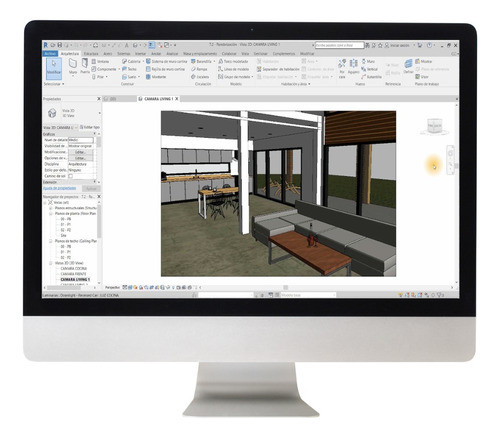This screenshot has width=500, height=438.
Task: Select the Escalera stair tool
Action: (200, 77)
